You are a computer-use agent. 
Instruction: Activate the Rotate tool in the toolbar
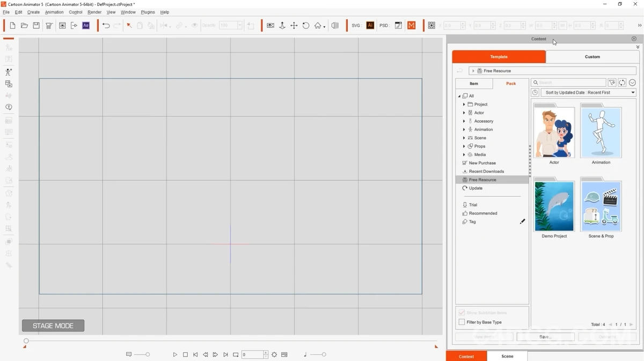(x=306, y=25)
